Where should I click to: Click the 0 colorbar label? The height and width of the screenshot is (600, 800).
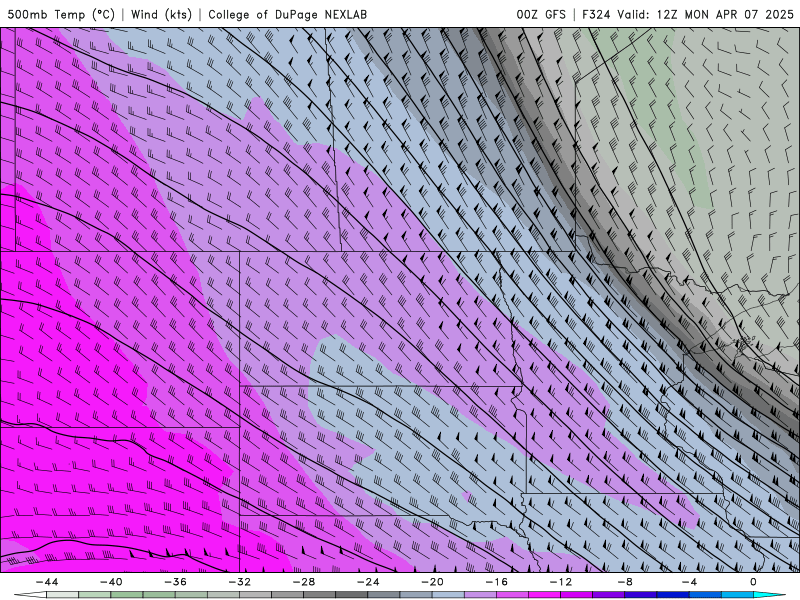tap(753, 582)
